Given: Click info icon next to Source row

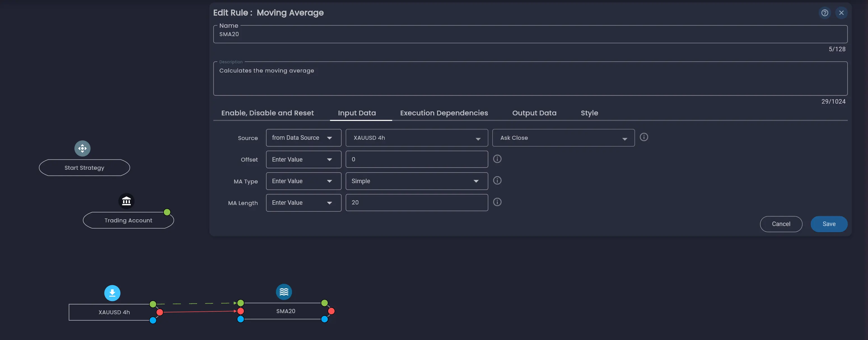Looking at the screenshot, I should pyautogui.click(x=644, y=137).
